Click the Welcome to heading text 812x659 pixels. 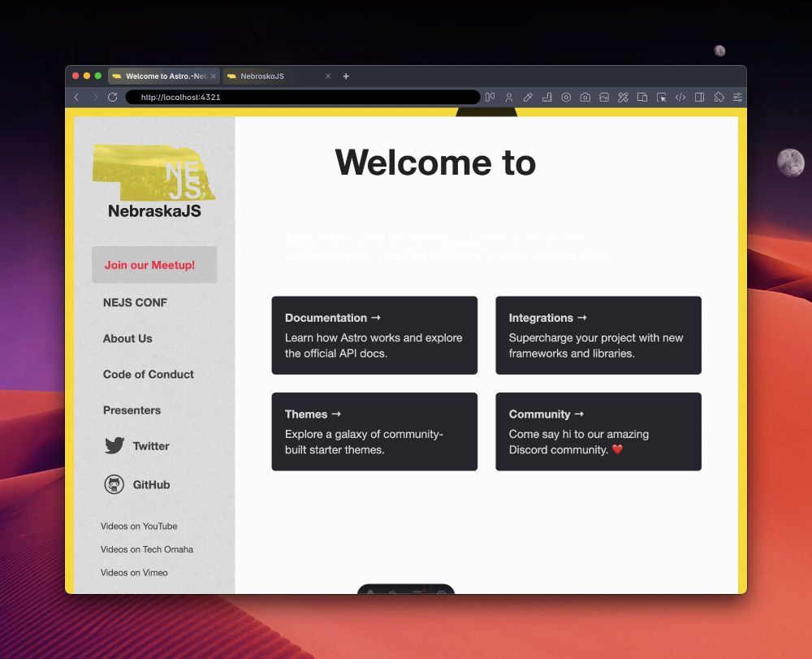[435, 163]
